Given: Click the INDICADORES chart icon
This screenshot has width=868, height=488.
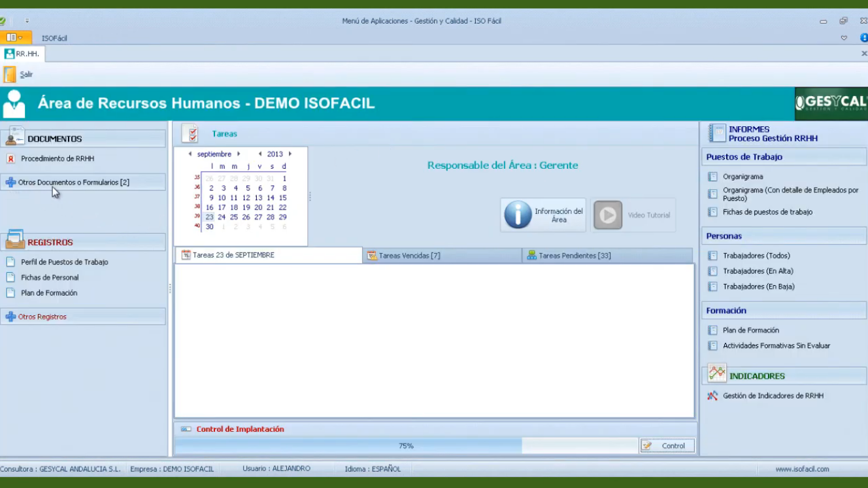Looking at the screenshot, I should [x=717, y=374].
